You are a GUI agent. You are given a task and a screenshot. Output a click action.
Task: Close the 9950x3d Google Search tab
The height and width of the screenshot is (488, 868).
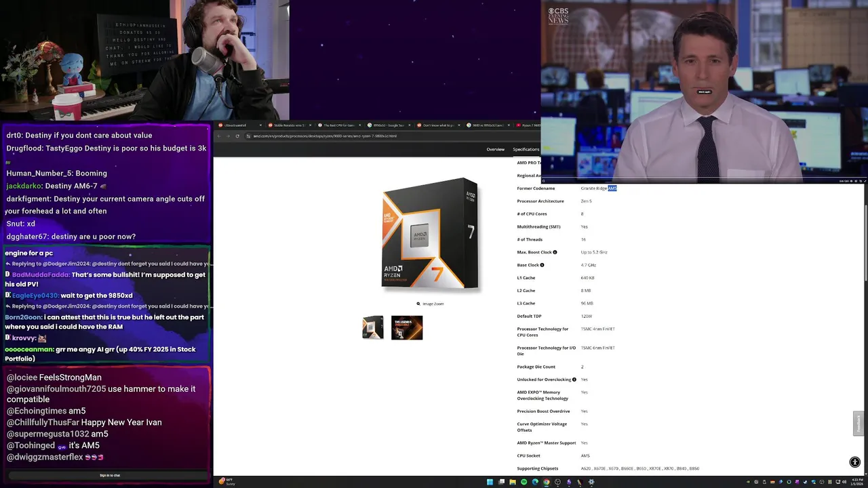[410, 125]
